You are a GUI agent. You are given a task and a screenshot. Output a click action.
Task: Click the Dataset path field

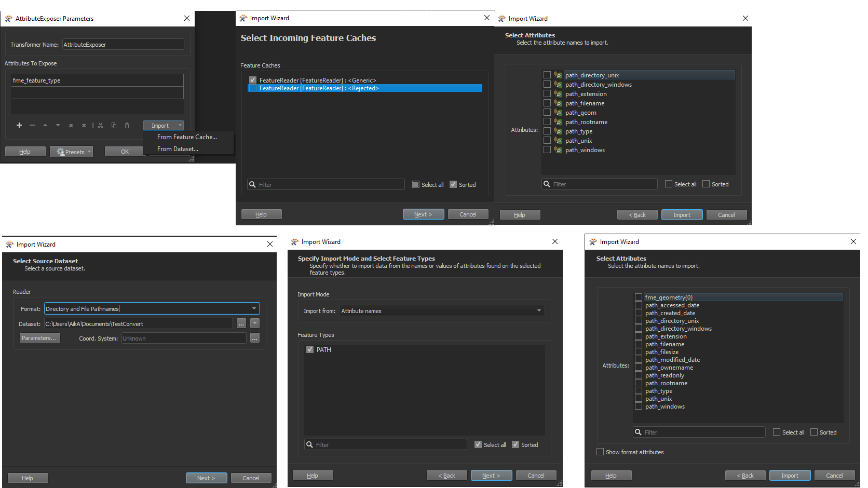click(139, 323)
